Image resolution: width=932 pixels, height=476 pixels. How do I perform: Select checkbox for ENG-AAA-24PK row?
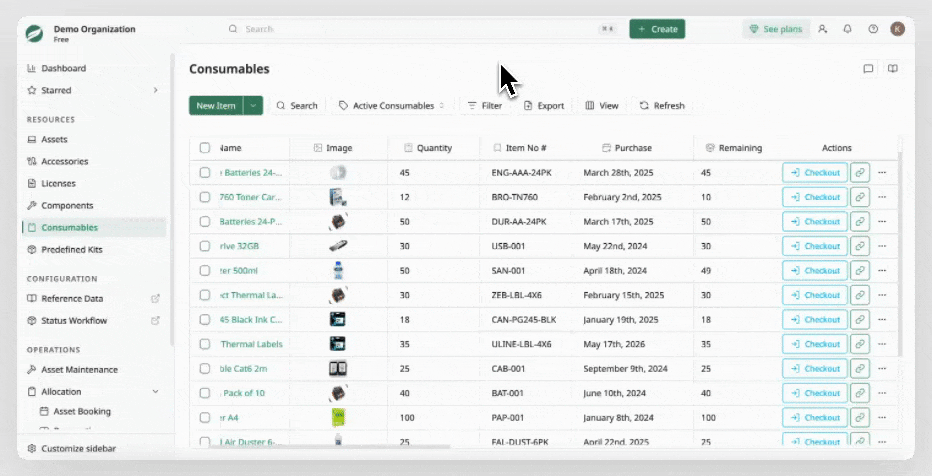[204, 172]
